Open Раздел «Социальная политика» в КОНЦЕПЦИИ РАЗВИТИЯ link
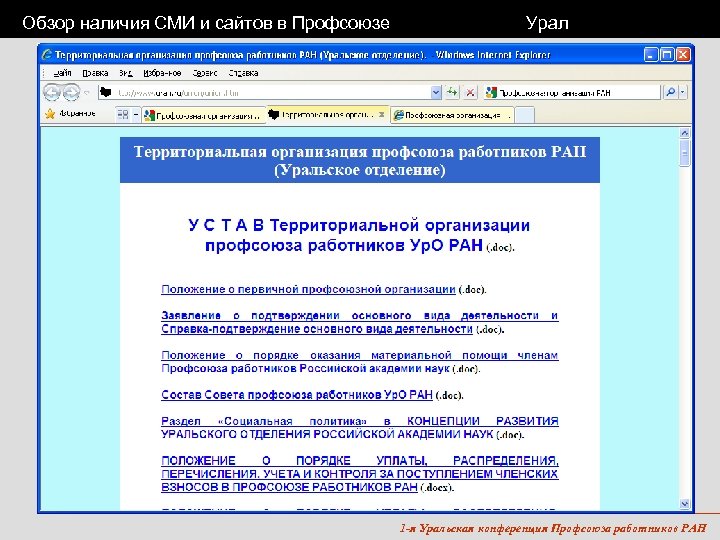Image resolution: width=720 pixels, height=540 pixels. click(x=360, y=428)
